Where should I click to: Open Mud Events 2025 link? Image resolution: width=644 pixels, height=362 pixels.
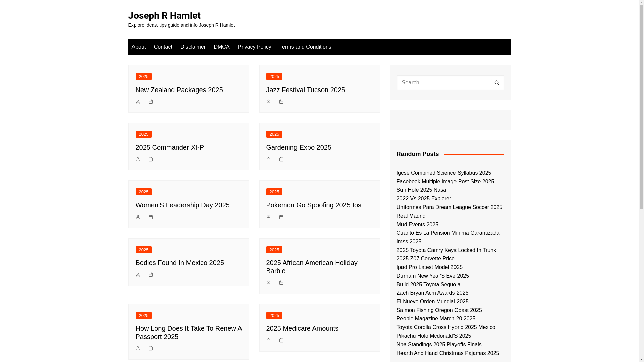417,225
